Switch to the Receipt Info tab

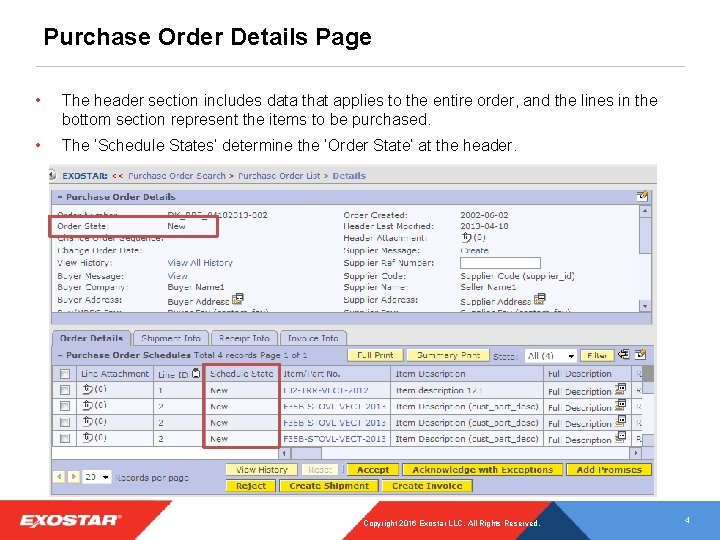pos(244,338)
